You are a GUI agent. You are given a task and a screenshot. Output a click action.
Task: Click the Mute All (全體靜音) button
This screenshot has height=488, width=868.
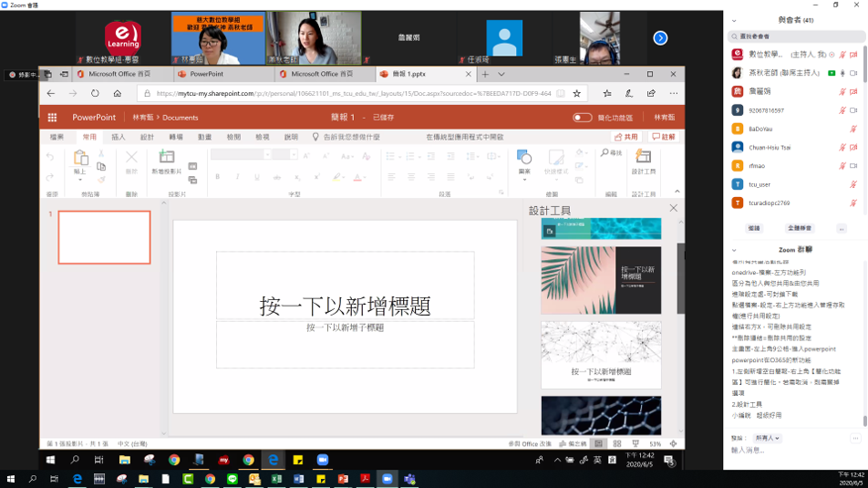tap(800, 228)
